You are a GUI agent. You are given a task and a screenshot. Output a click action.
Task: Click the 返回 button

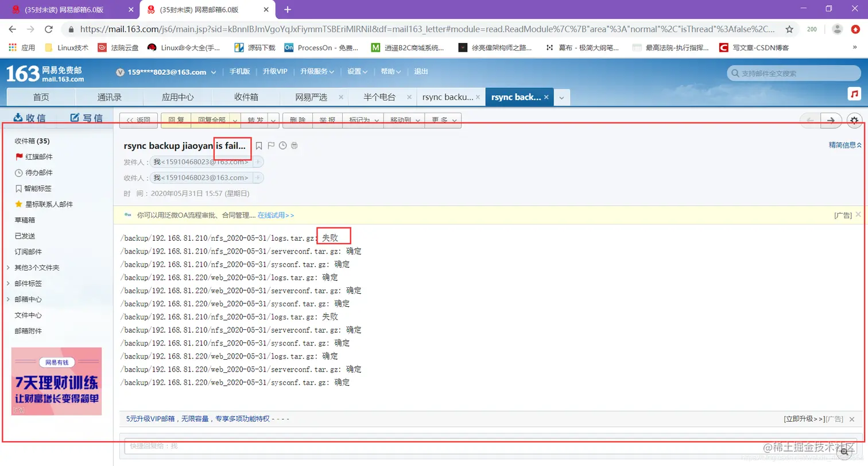138,120
